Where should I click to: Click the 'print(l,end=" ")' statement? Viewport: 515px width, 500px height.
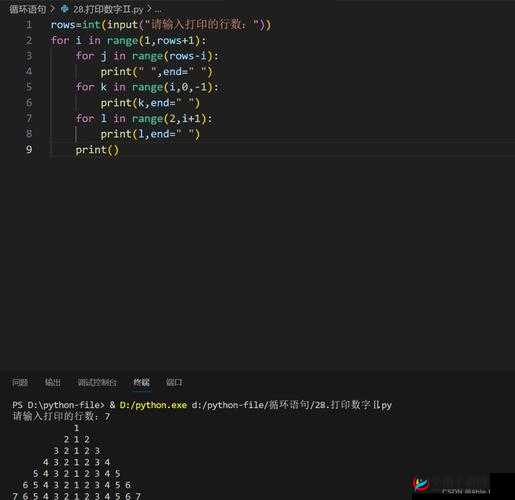[x=150, y=134]
